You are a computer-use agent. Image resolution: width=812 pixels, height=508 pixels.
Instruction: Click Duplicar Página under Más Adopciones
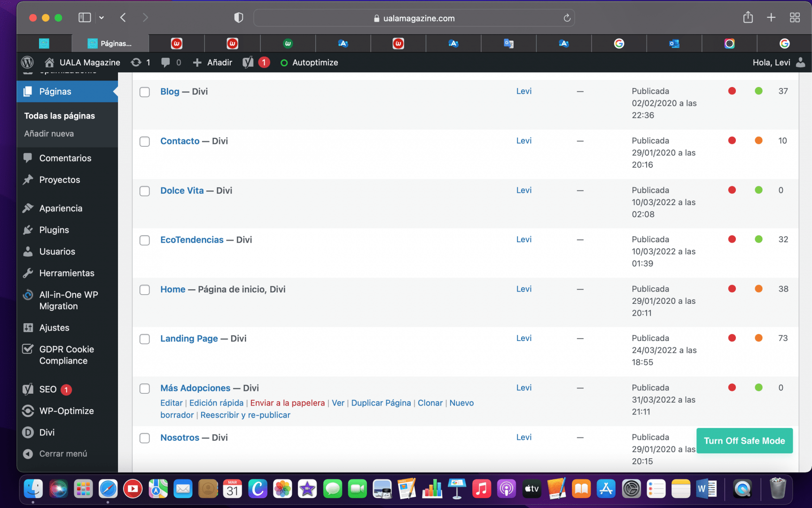coord(381,403)
